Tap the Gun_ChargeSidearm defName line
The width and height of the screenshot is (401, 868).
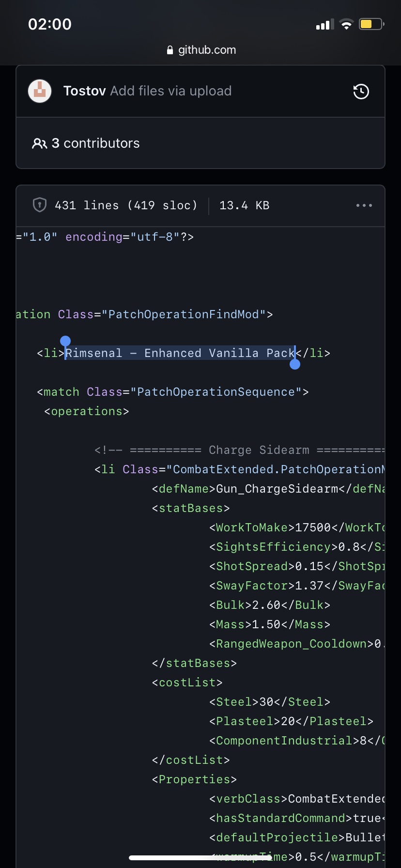click(268, 489)
